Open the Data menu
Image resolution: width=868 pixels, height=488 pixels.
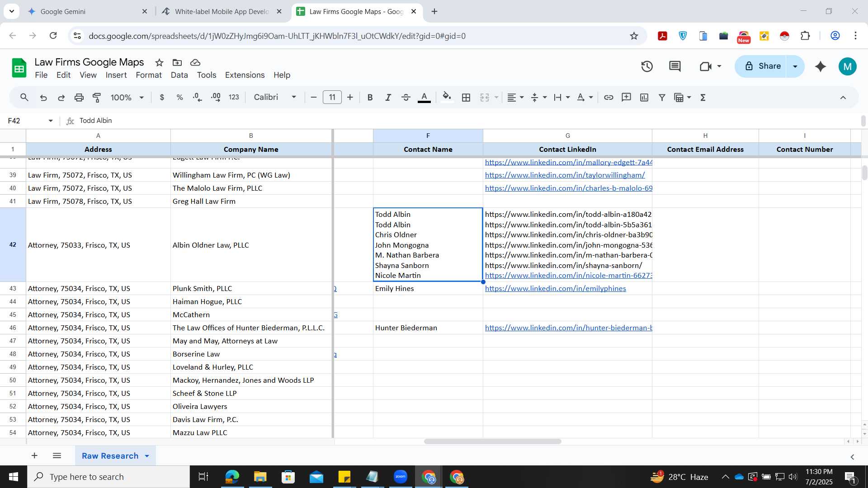click(179, 75)
